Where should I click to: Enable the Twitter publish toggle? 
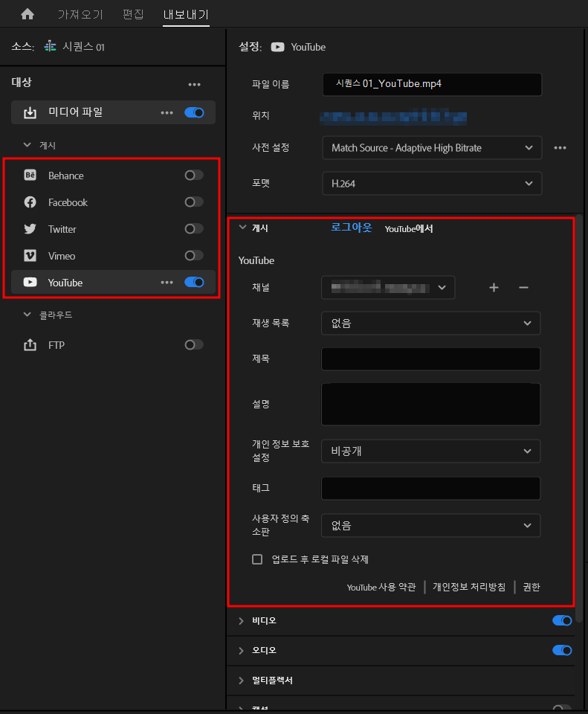194,228
